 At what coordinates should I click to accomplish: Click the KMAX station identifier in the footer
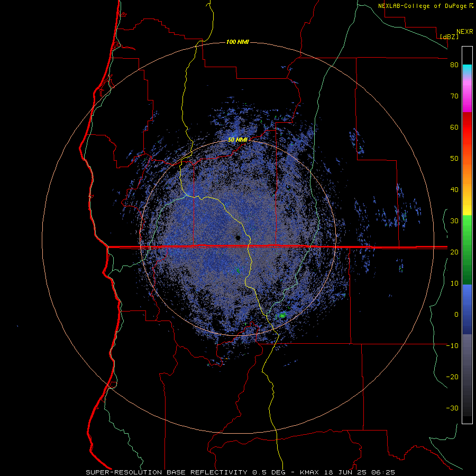coord(312,472)
